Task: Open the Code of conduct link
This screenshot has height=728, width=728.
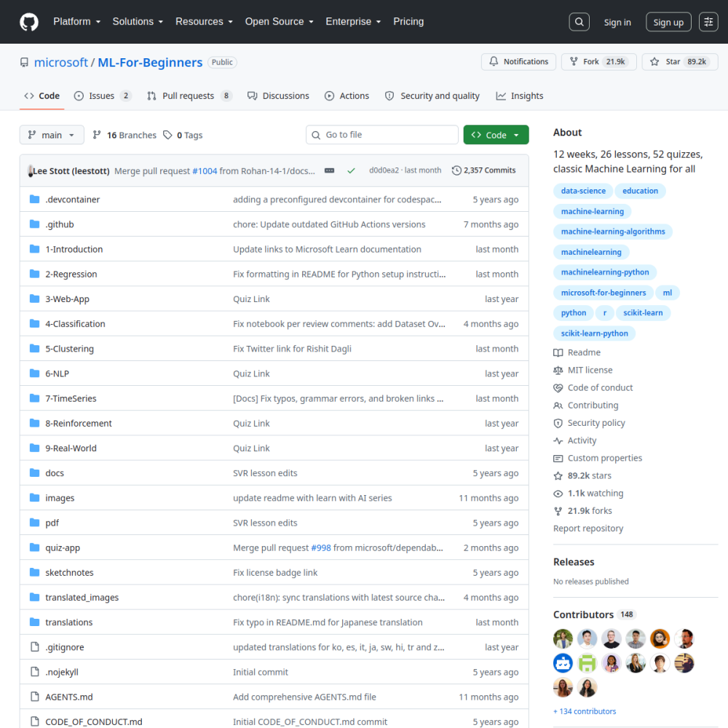Action: 593,388
